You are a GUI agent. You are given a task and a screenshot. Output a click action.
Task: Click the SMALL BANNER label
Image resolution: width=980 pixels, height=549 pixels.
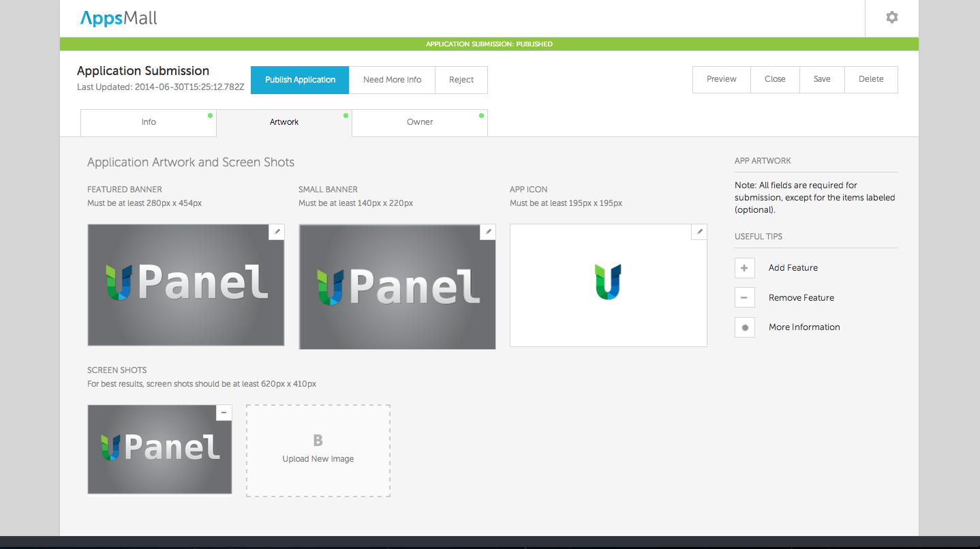point(328,190)
